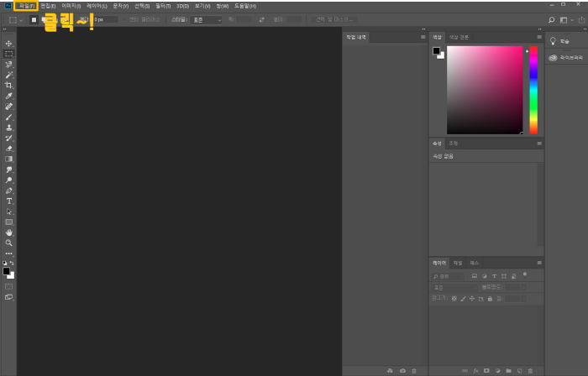Click the fx layer style icon
Viewport: 588px width, 376px height.
tap(476, 371)
